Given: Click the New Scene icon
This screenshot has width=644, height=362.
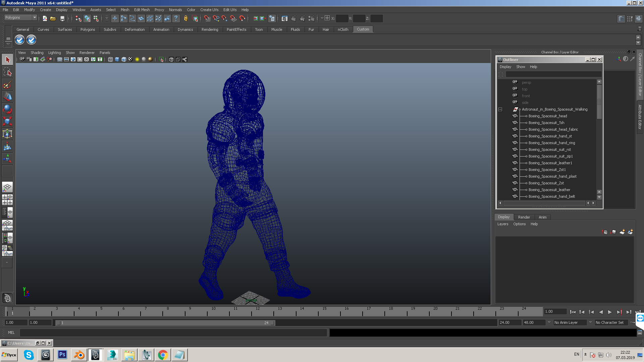Looking at the screenshot, I should coord(45,18).
